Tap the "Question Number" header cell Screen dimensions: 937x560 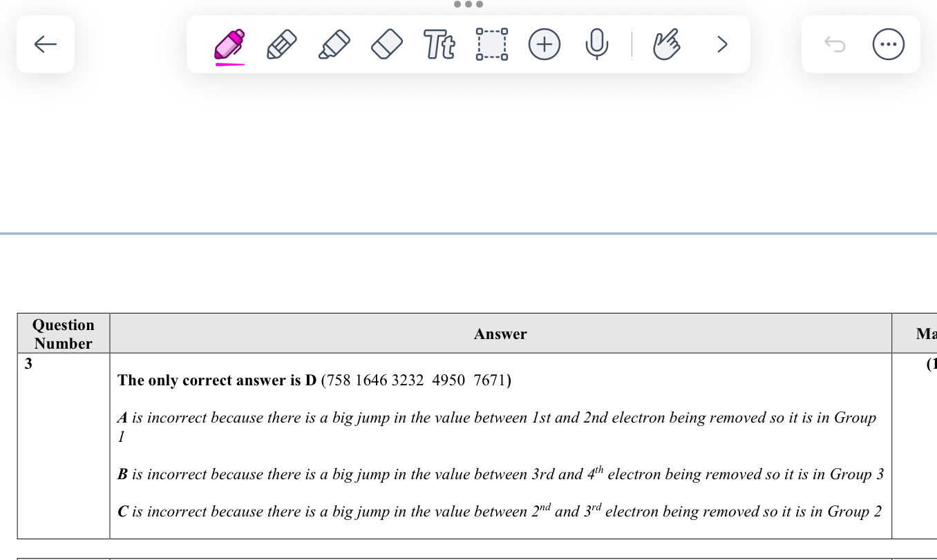click(x=64, y=334)
